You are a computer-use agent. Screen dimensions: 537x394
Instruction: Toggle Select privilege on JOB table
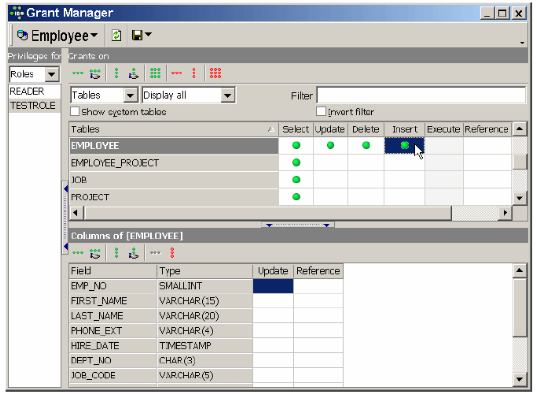point(296,180)
